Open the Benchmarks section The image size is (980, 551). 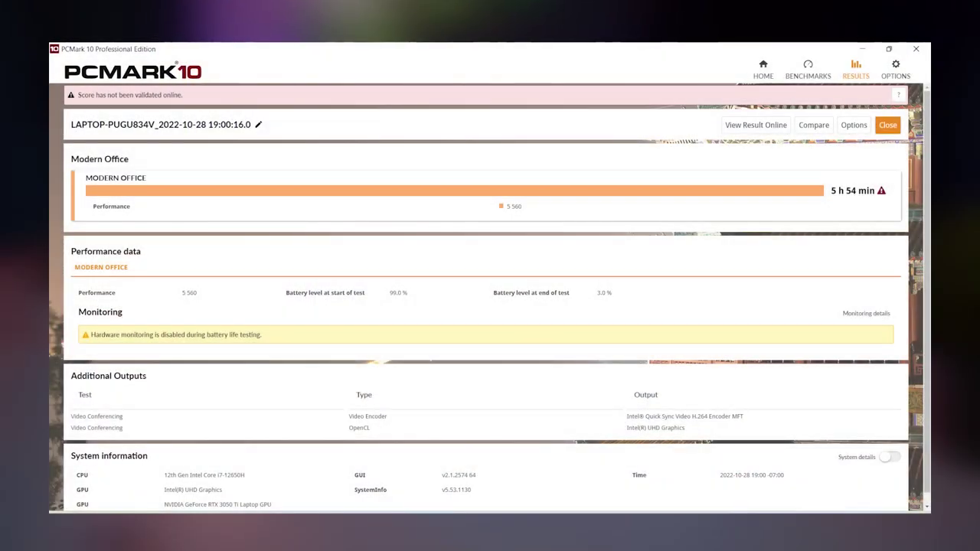point(808,69)
